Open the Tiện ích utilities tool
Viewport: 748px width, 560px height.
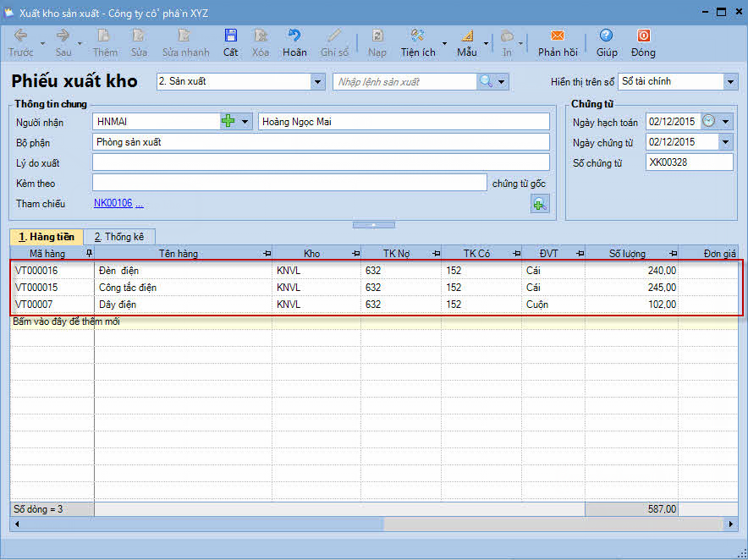coord(418,36)
